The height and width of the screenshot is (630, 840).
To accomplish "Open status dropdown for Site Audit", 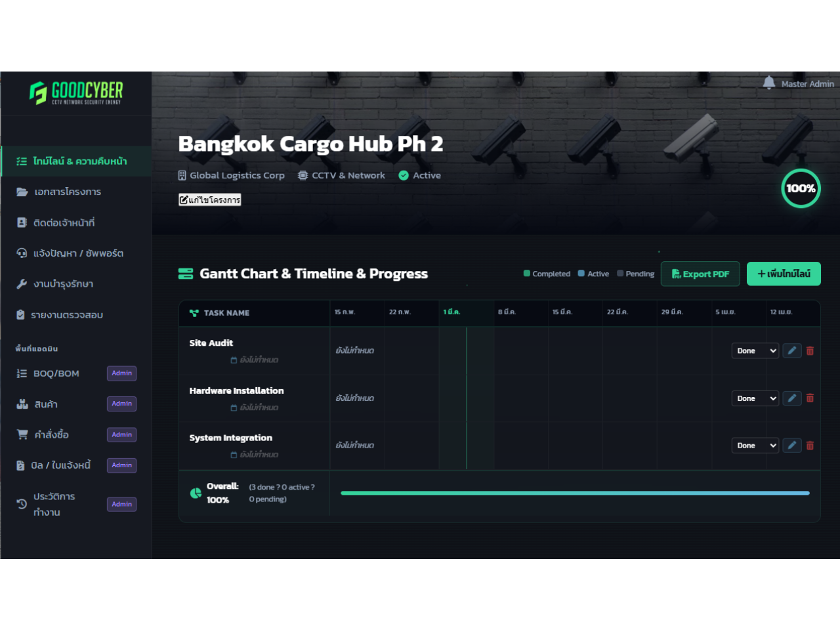I will point(755,350).
